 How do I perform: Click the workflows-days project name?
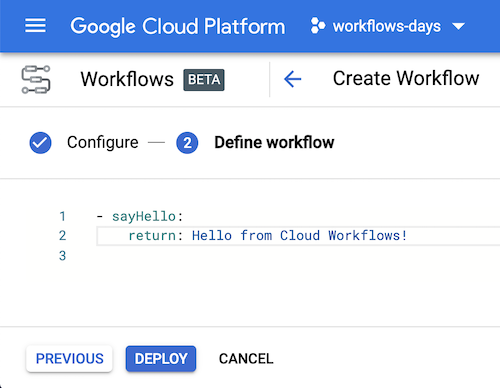387,26
